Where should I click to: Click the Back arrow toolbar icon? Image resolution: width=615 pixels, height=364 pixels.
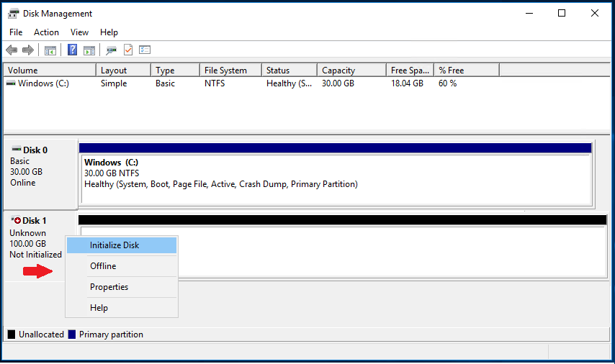(12, 50)
